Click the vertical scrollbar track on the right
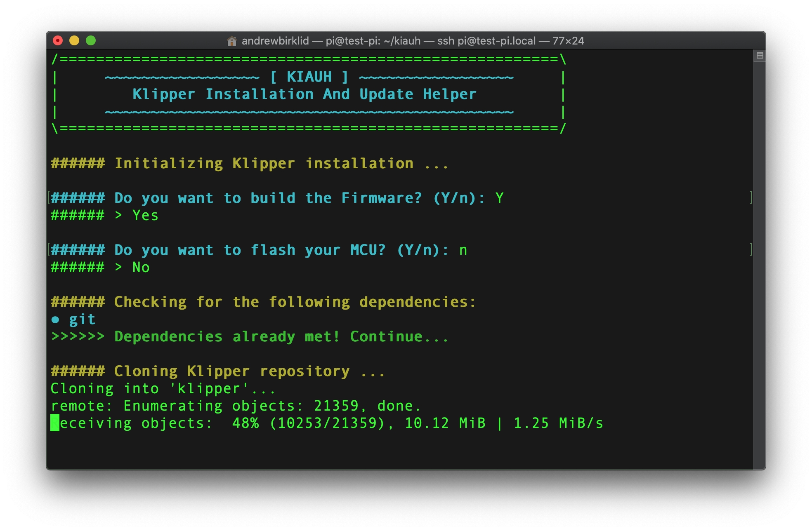This screenshot has width=812, height=531. click(x=760, y=264)
